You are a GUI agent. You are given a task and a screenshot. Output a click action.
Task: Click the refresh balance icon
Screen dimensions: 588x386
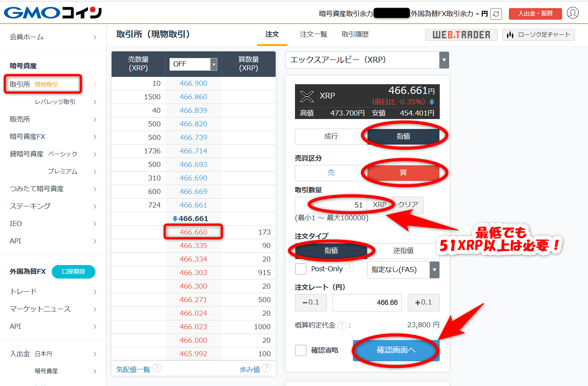[496, 14]
